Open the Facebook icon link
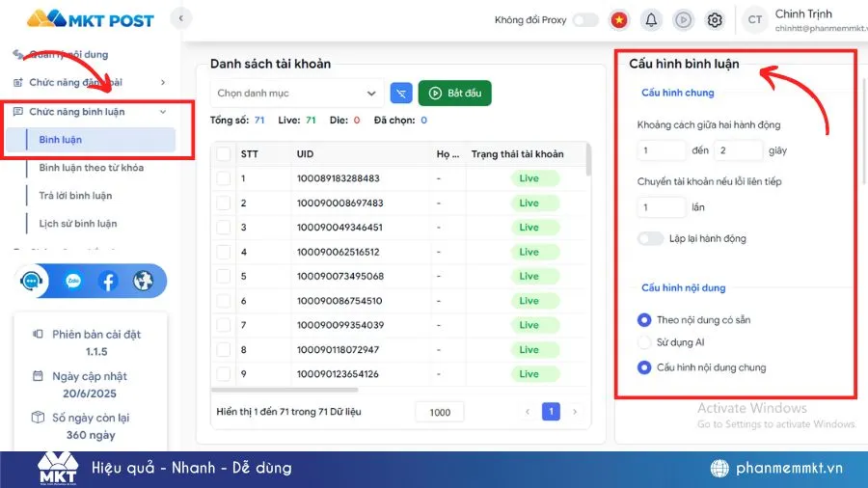 [x=108, y=281]
